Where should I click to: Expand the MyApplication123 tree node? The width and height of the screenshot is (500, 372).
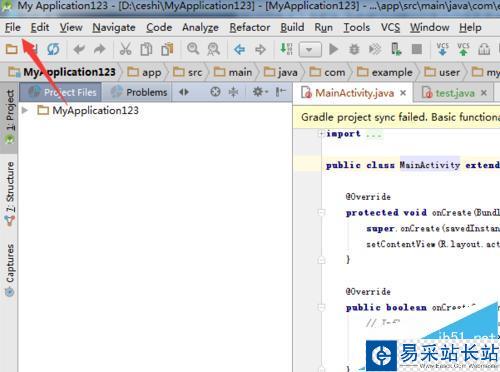coord(25,110)
